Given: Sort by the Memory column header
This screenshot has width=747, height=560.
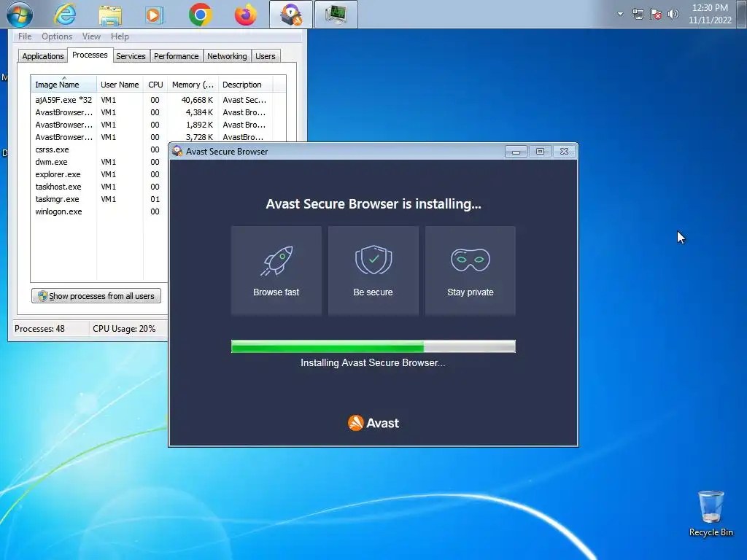Looking at the screenshot, I should click(x=193, y=85).
